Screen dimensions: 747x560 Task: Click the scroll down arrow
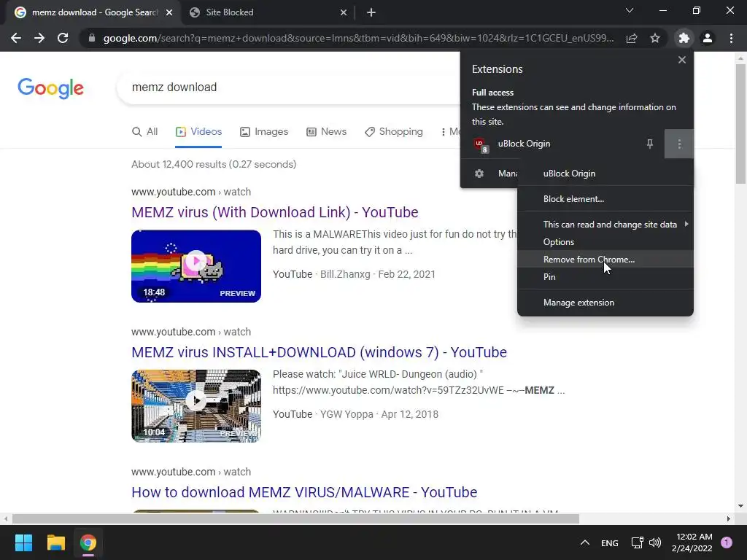(x=740, y=506)
